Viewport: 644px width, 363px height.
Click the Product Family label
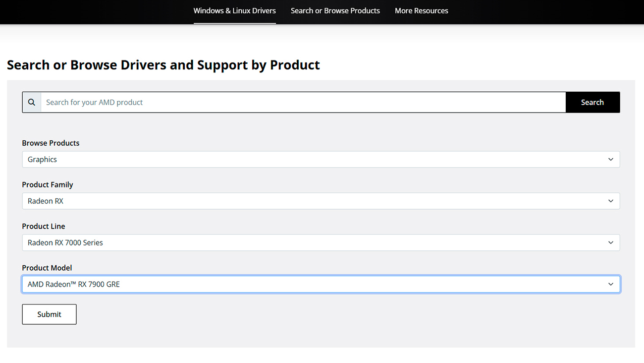48,184
